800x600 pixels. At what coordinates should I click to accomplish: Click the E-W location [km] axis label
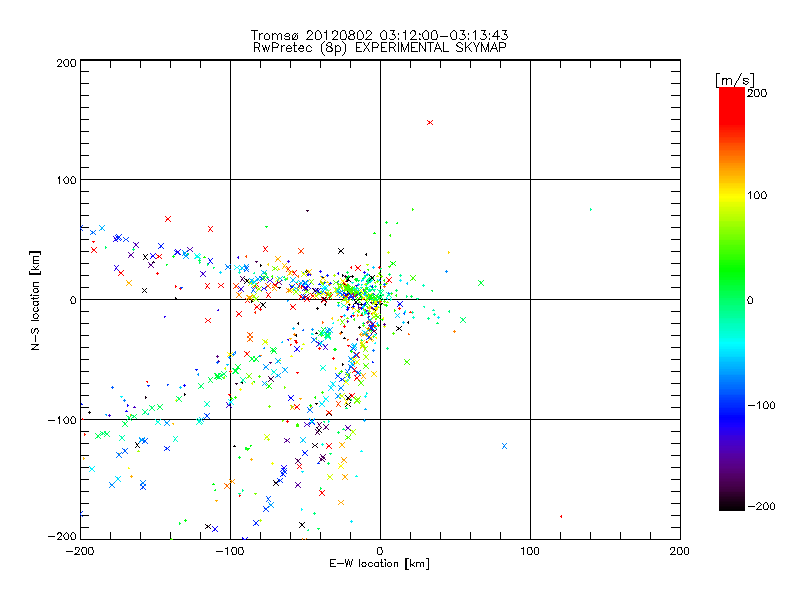[x=379, y=564]
